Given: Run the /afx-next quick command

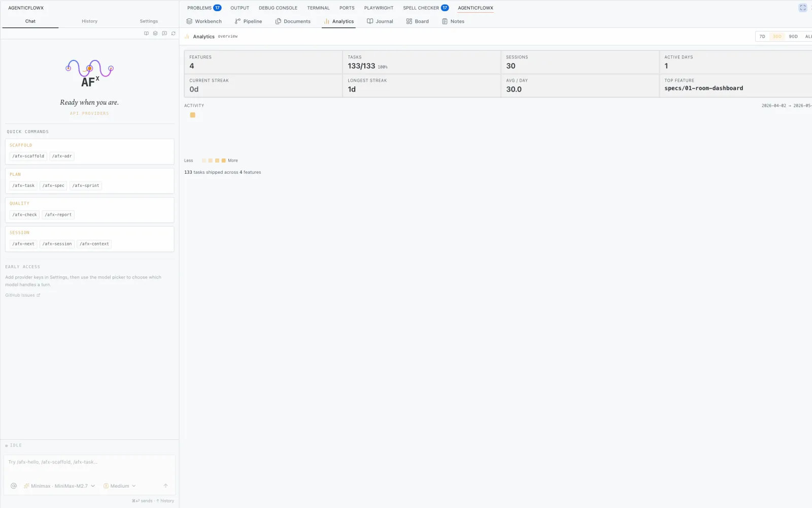Looking at the screenshot, I should point(23,244).
